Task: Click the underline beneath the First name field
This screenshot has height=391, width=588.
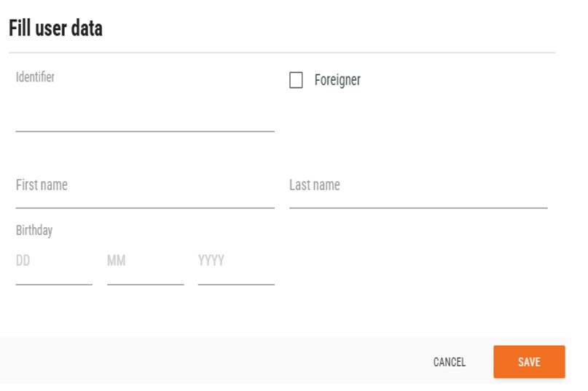Action: pyautogui.click(x=144, y=208)
